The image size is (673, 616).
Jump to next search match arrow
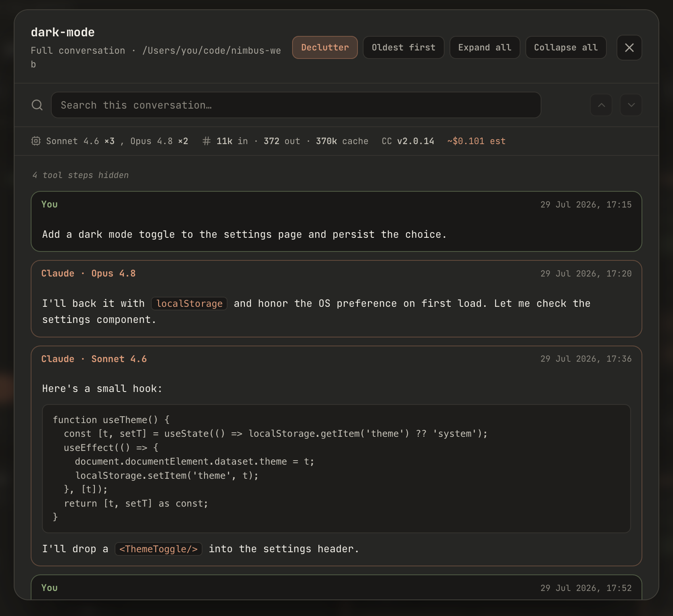[631, 105]
